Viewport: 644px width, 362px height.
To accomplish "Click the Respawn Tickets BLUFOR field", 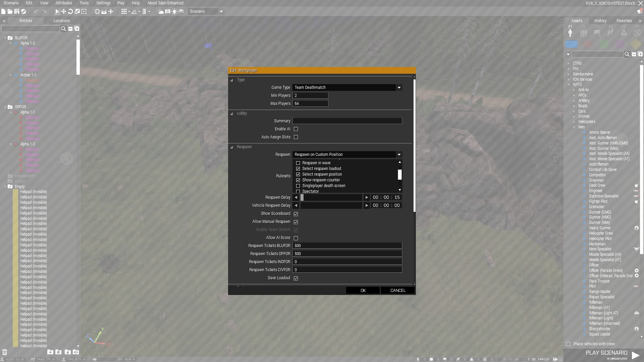I will coord(347,246).
